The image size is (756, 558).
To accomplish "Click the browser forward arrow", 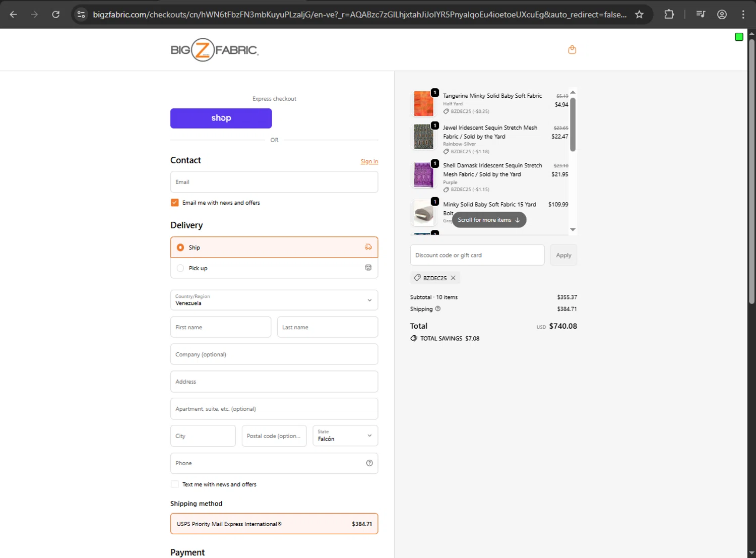I will click(x=34, y=15).
